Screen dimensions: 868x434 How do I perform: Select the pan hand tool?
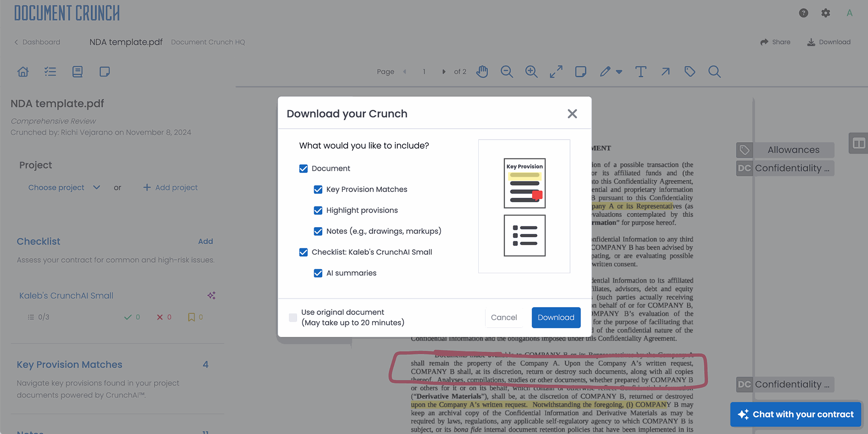pyautogui.click(x=482, y=71)
